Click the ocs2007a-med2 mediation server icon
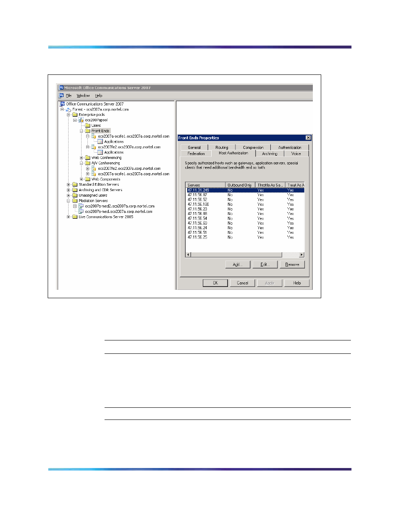Viewport: 399px width, 532px height. coord(81,206)
